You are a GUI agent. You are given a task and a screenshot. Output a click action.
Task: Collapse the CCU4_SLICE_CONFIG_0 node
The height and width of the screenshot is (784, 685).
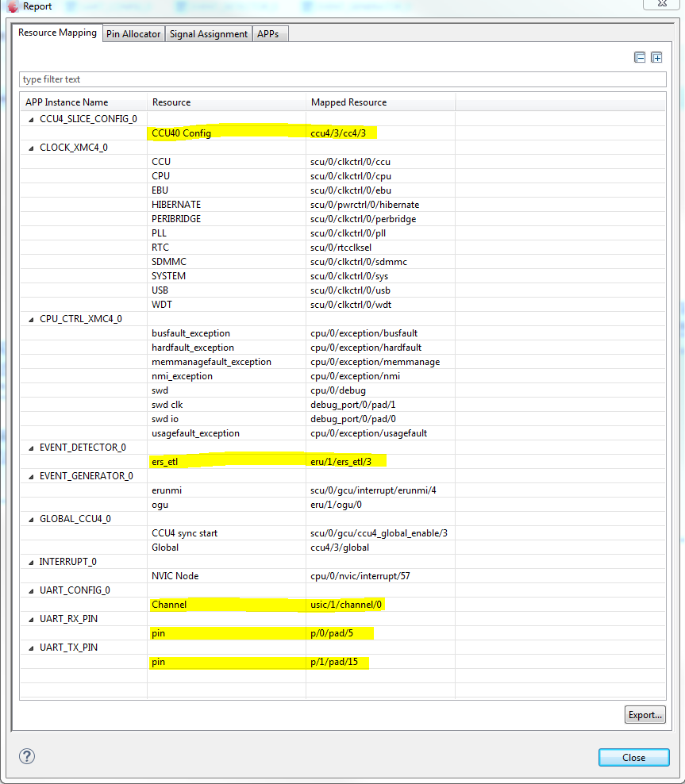click(x=31, y=120)
